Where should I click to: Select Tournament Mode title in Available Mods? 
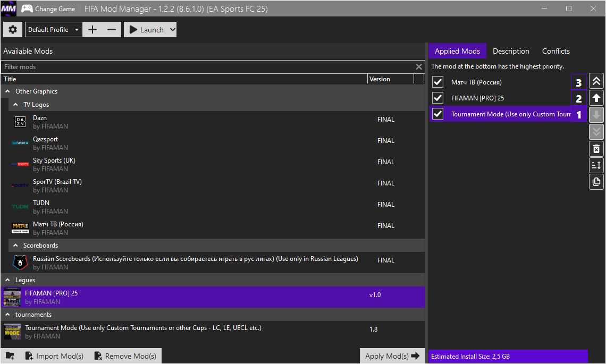click(x=144, y=328)
